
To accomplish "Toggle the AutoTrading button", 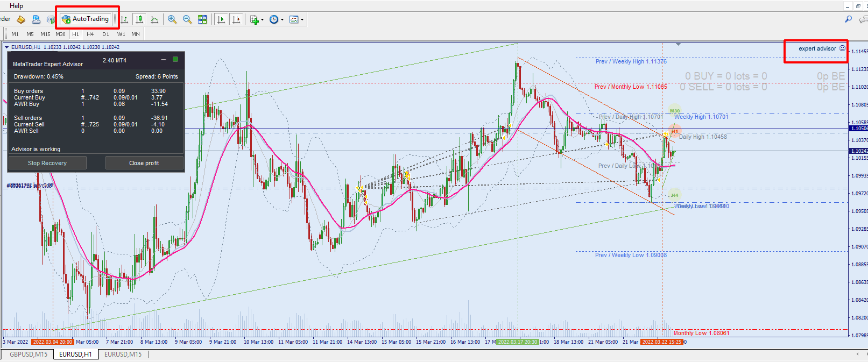I will point(86,19).
